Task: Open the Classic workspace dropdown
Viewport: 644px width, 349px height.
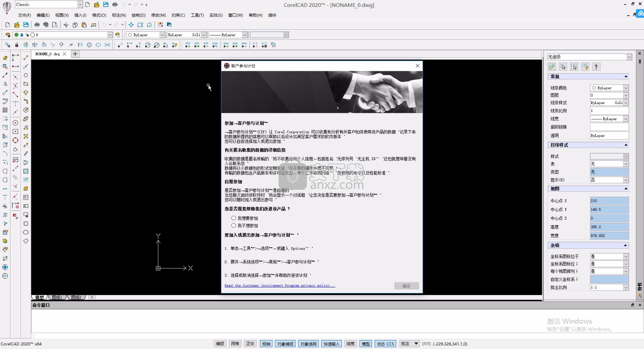Action: pos(80,4)
